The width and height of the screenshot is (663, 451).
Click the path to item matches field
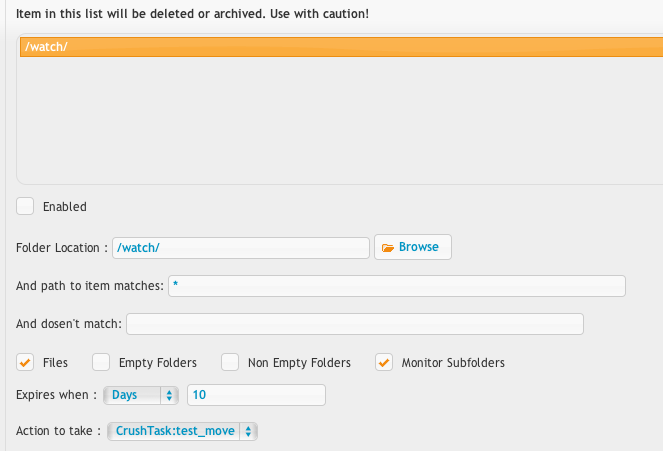pyautogui.click(x=397, y=286)
